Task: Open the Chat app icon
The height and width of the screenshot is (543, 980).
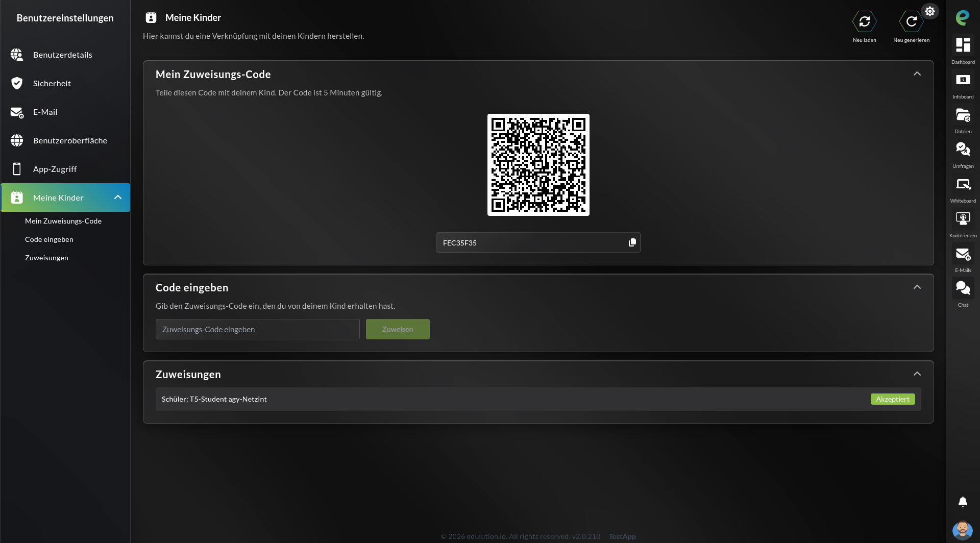Action: [x=963, y=288]
